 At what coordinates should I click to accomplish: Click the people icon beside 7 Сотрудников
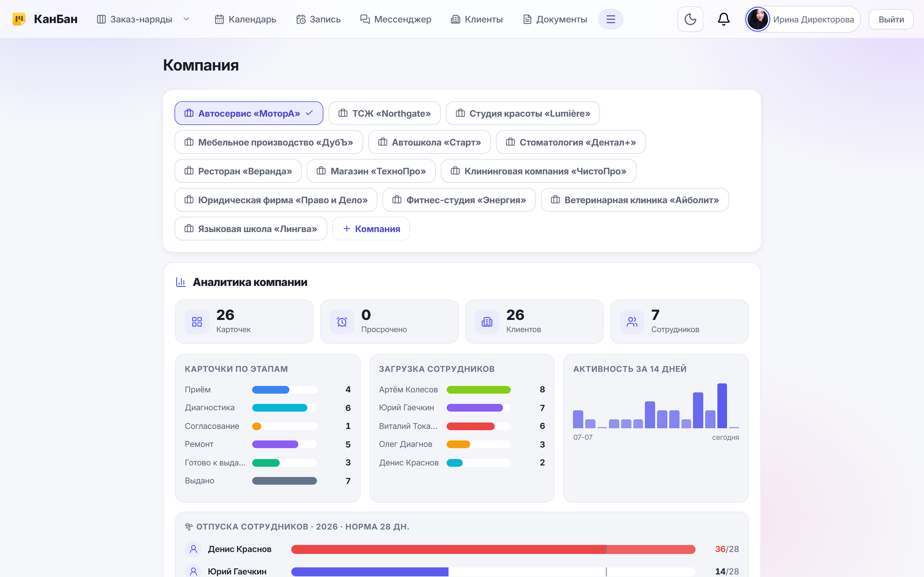tap(632, 322)
